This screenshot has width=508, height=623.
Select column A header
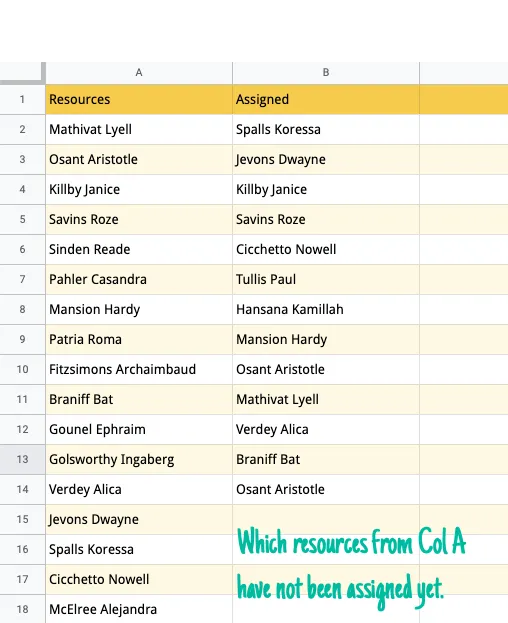[x=139, y=73]
